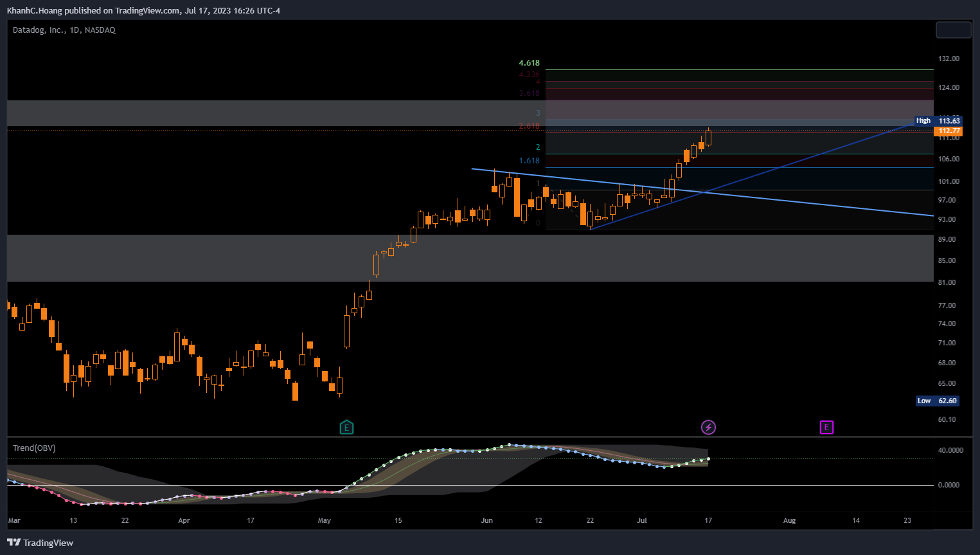Click the Jun date on time axis

tap(487, 520)
